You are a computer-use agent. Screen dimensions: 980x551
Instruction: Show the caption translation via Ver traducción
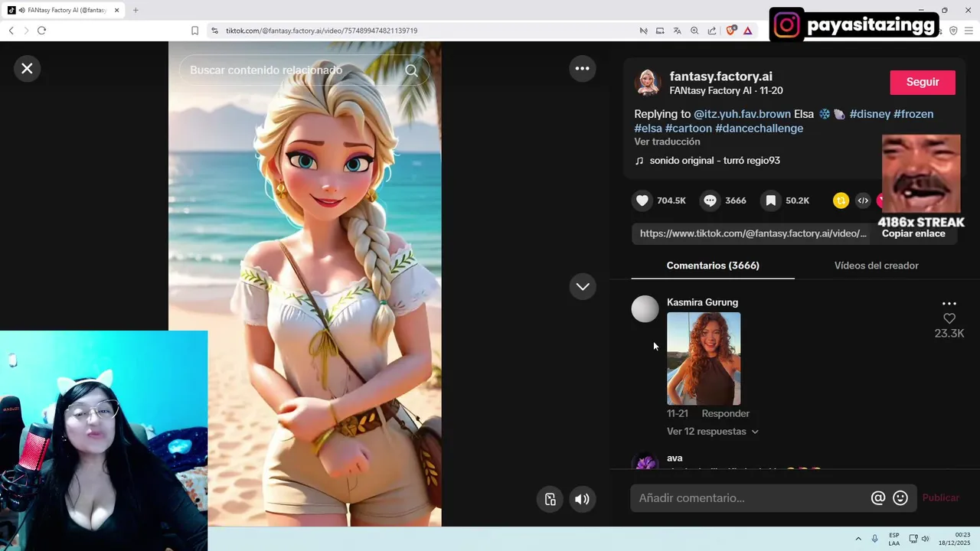tap(667, 142)
